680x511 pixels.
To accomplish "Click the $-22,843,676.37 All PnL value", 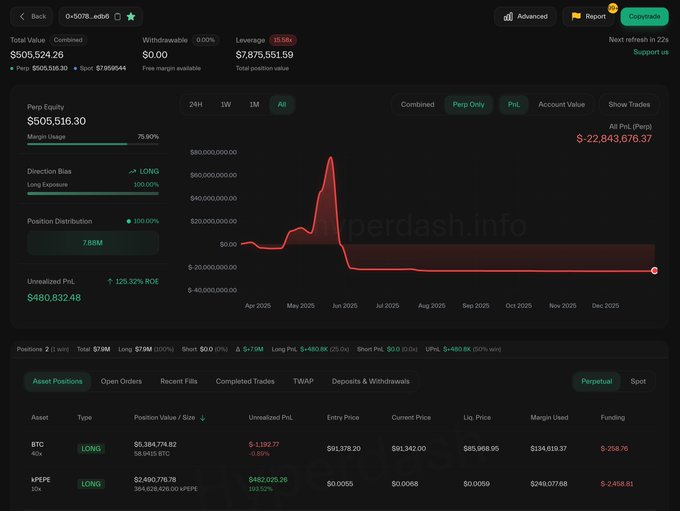I will 614,139.
